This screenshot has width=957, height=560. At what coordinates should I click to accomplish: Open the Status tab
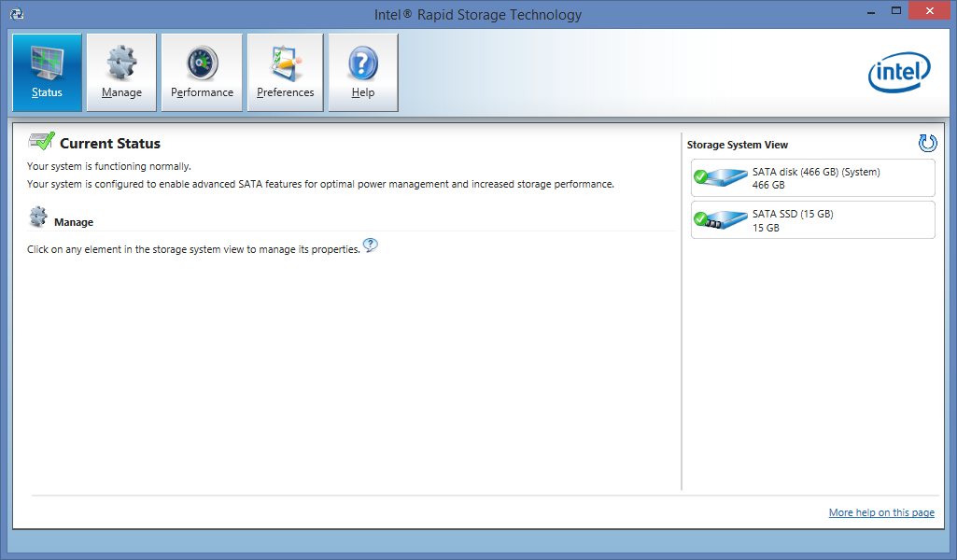(47, 73)
